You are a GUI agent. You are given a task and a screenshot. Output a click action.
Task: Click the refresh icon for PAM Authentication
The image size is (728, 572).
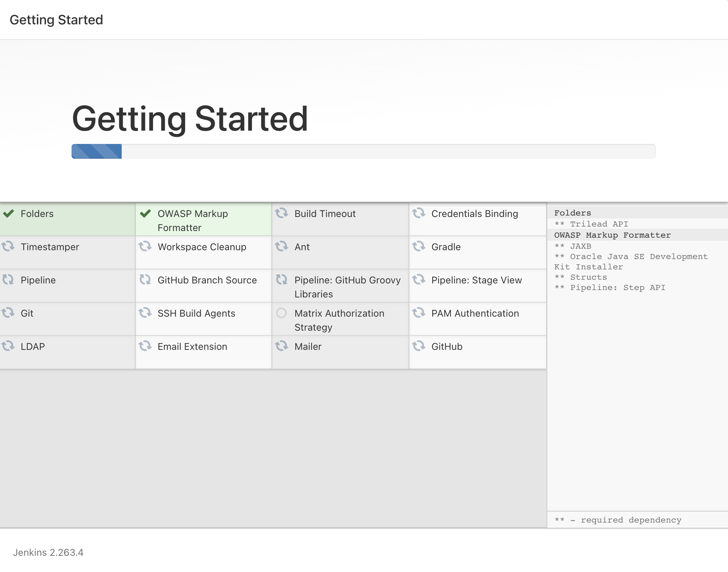[x=419, y=313]
